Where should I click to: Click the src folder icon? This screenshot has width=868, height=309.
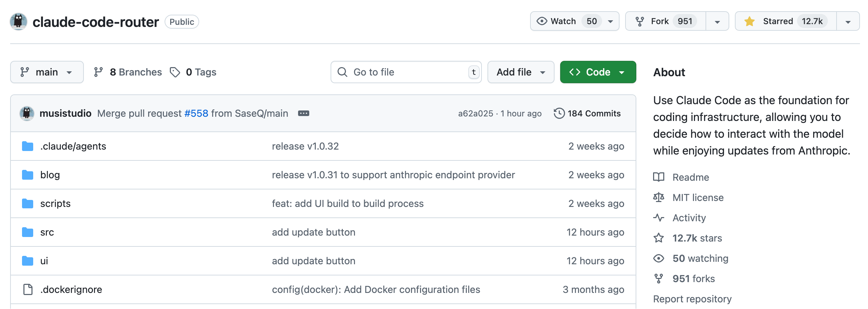(28, 232)
